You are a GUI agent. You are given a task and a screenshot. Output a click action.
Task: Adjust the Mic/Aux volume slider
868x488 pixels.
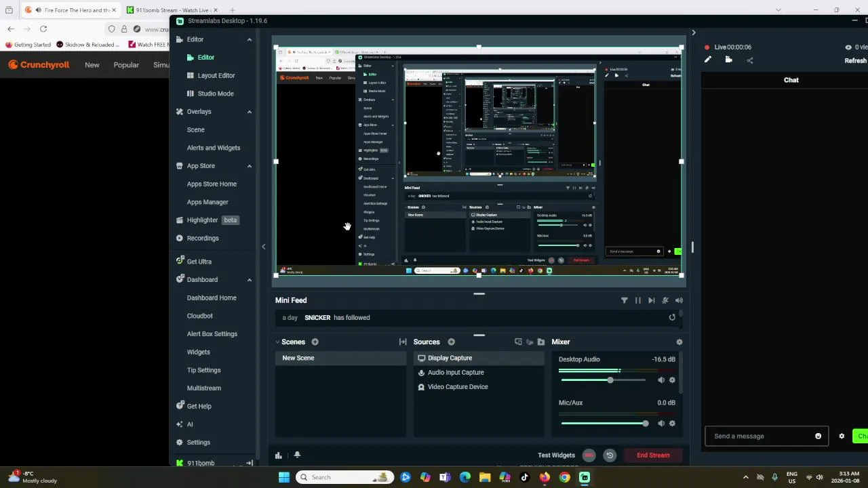(604, 424)
